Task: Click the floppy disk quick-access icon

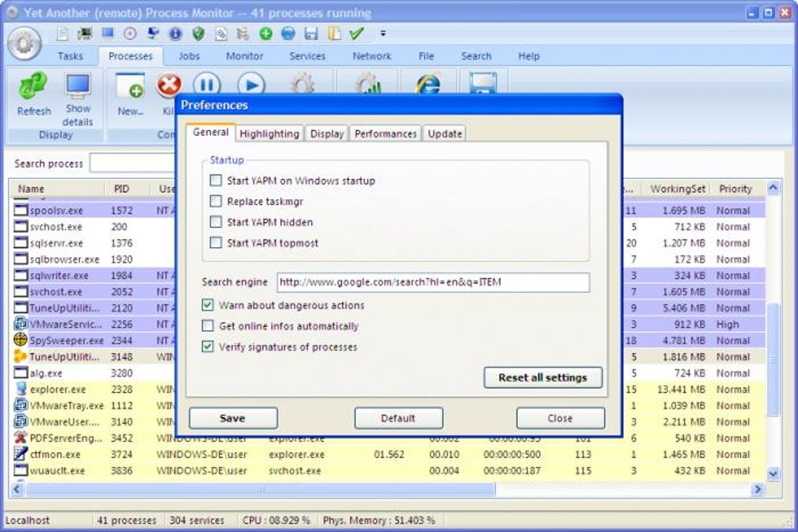Action: coord(311,34)
